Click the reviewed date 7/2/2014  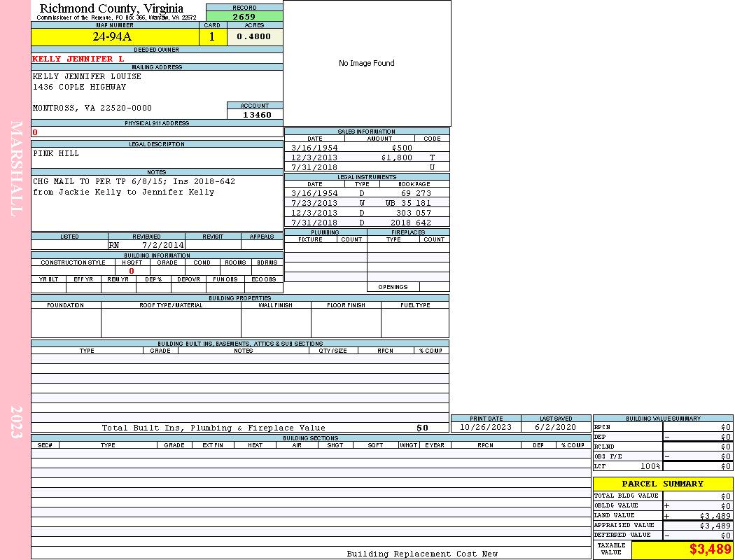(x=163, y=246)
